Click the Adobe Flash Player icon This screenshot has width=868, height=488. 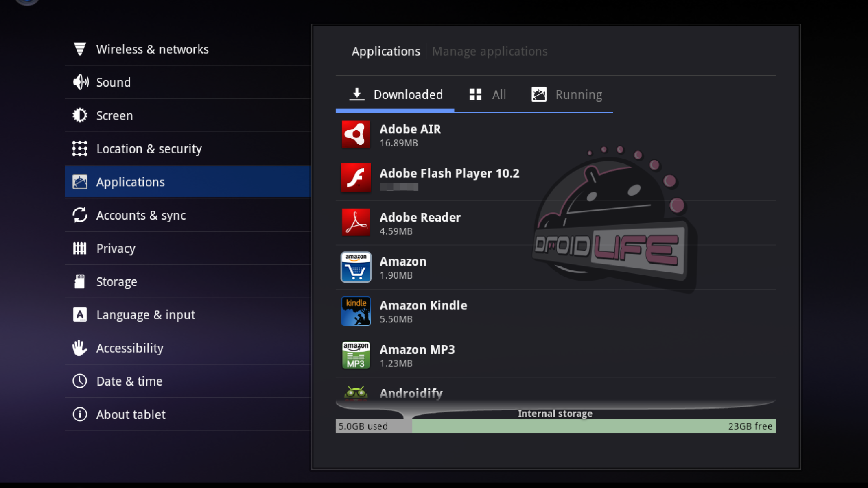356,178
